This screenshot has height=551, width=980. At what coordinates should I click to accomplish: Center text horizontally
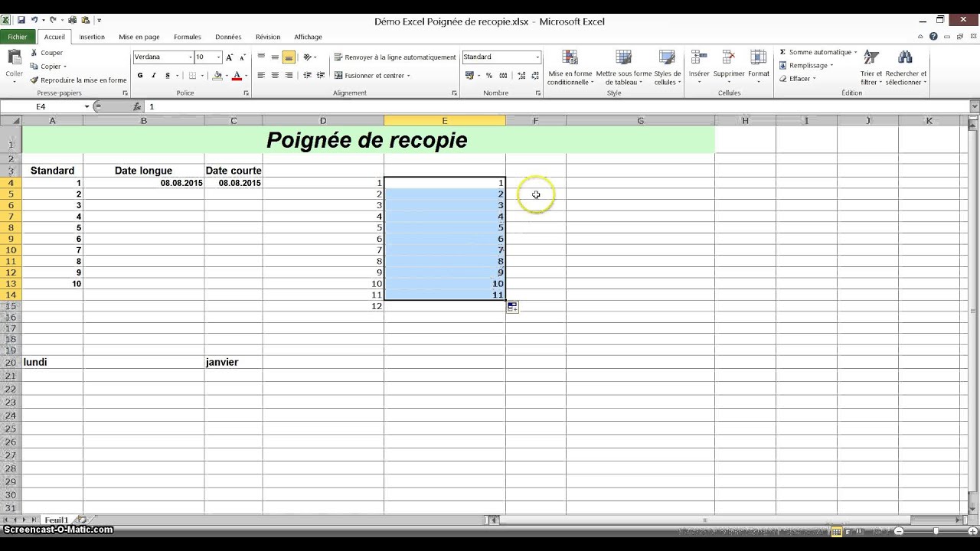pos(275,75)
